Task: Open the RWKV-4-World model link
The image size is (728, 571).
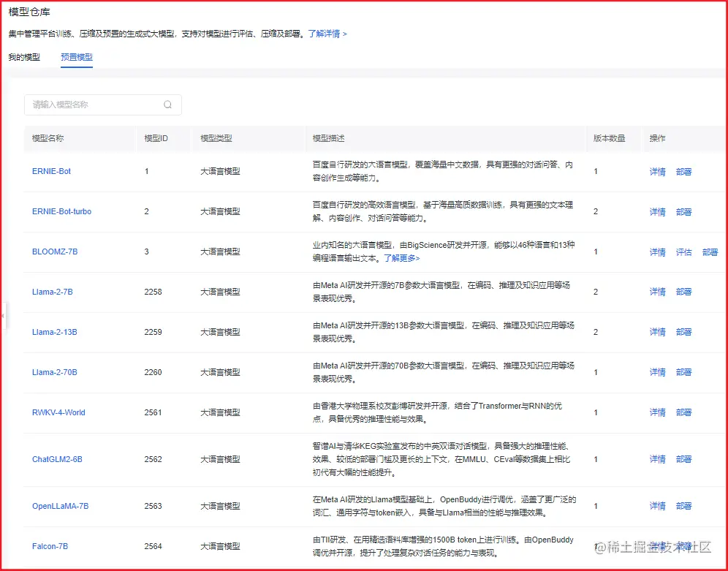Action: (58, 412)
